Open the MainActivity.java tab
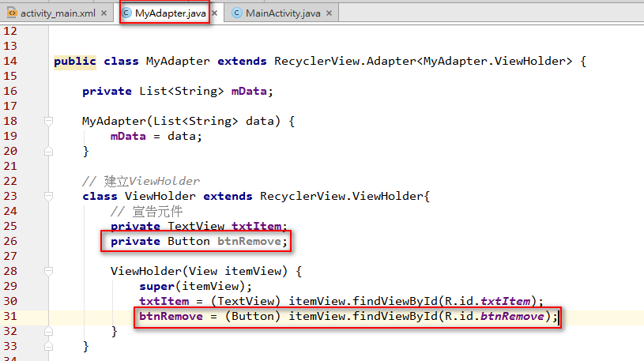This screenshot has width=644, height=361. coord(281,13)
